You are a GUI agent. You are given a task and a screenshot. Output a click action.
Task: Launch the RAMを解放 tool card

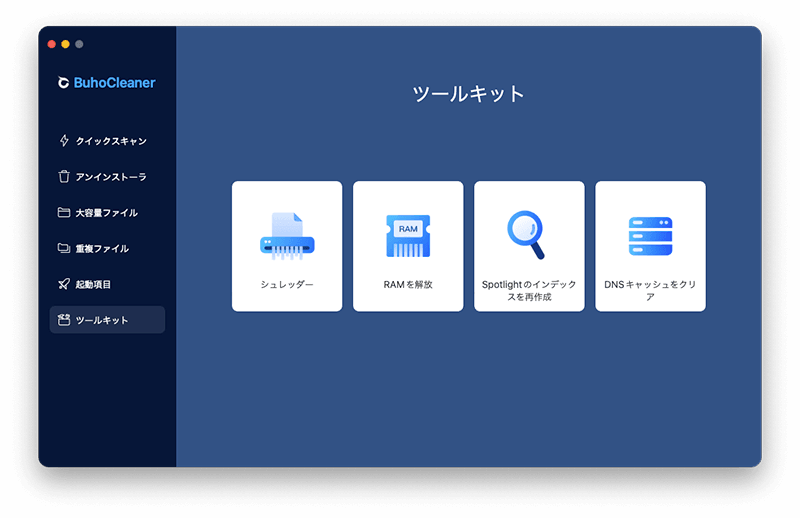pos(408,246)
